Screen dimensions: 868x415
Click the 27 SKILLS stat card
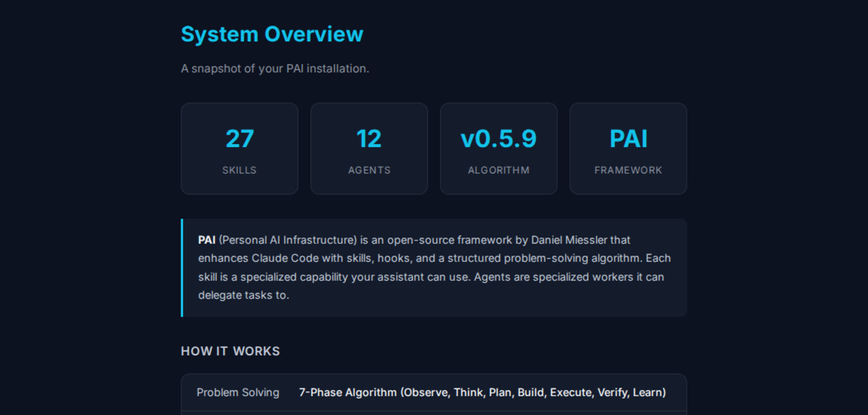pos(239,148)
